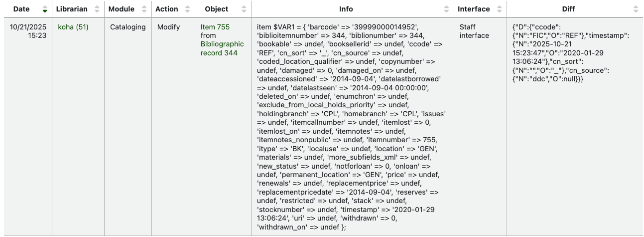
Task: Open the Item 755 link
Action: pyautogui.click(x=215, y=27)
